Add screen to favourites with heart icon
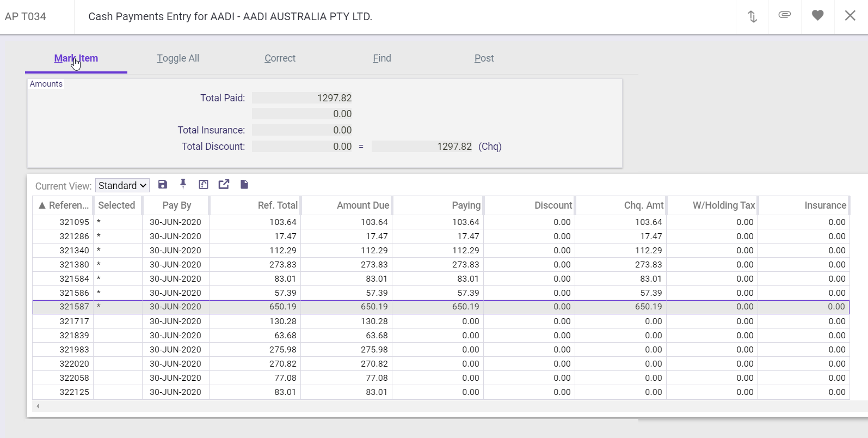The width and height of the screenshot is (868, 438). pos(817,15)
